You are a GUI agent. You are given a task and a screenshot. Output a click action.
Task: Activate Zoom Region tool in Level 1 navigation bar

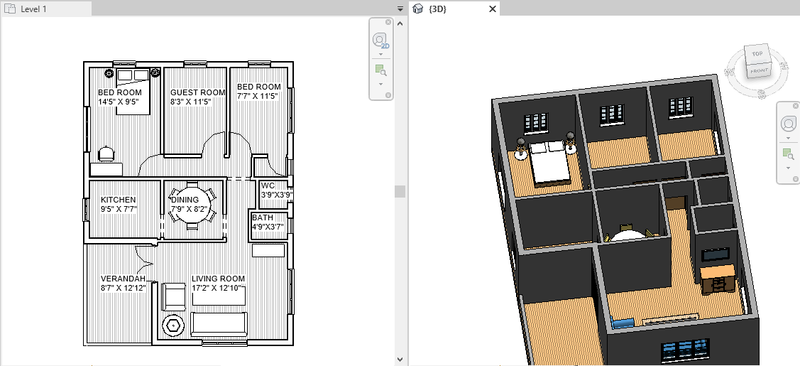(381, 70)
